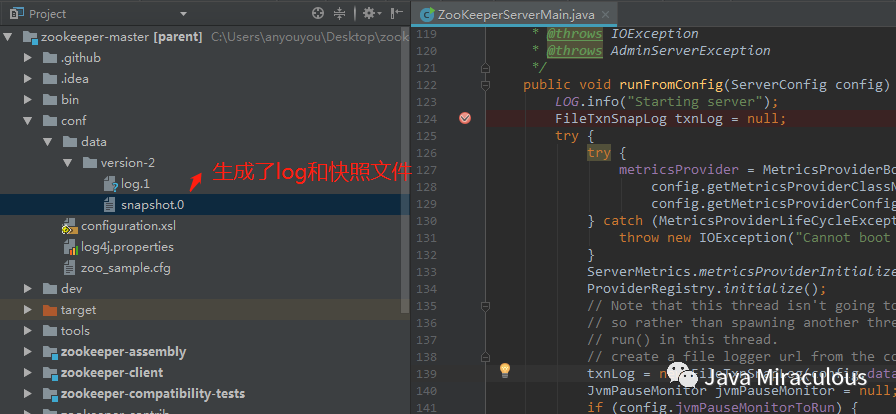The width and height of the screenshot is (896, 414).
Task: Collapse the data folder
Action: click(x=47, y=142)
